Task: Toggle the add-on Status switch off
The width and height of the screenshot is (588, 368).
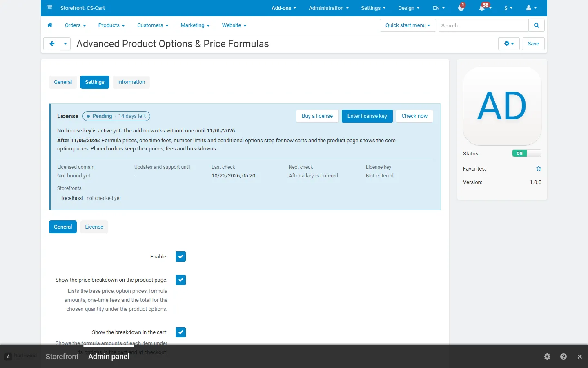Action: pyautogui.click(x=527, y=153)
